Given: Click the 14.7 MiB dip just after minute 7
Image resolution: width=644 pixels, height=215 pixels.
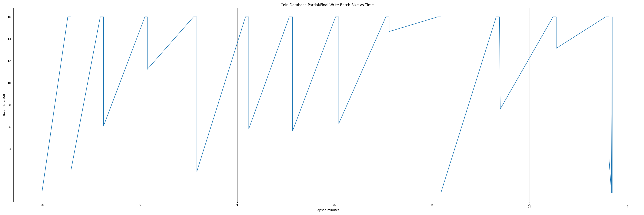Looking at the screenshot, I should point(389,32).
